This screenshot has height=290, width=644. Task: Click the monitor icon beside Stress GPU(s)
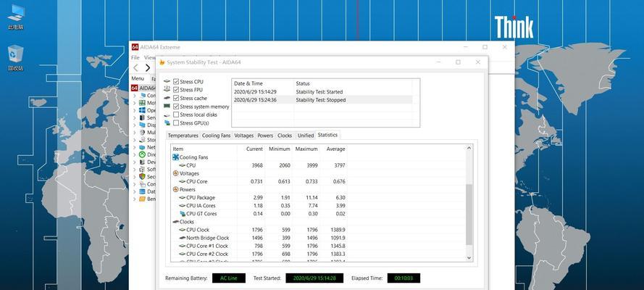167,123
